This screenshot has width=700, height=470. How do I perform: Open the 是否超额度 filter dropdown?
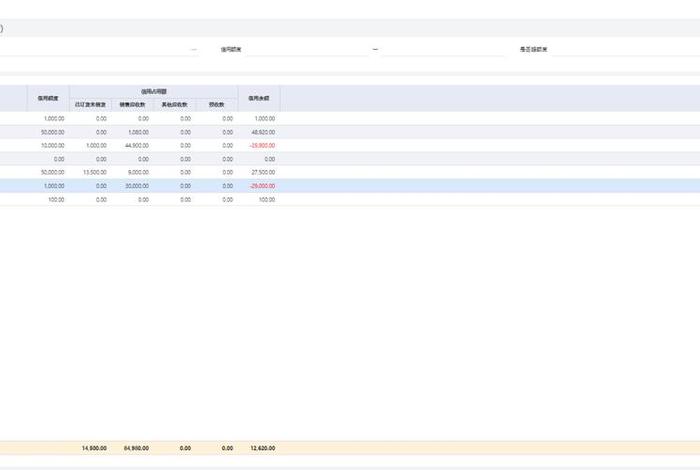click(x=620, y=49)
